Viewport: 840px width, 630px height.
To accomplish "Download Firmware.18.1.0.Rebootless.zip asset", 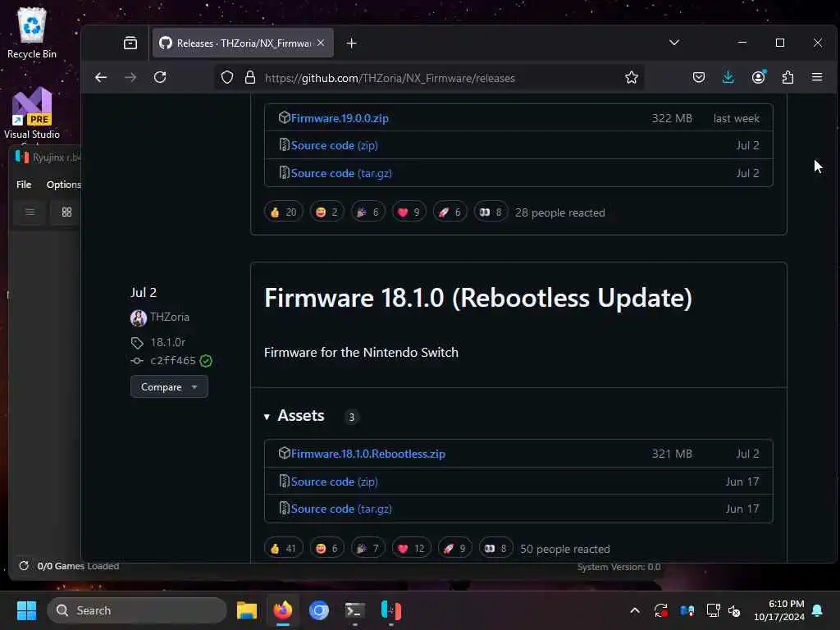I will click(368, 454).
